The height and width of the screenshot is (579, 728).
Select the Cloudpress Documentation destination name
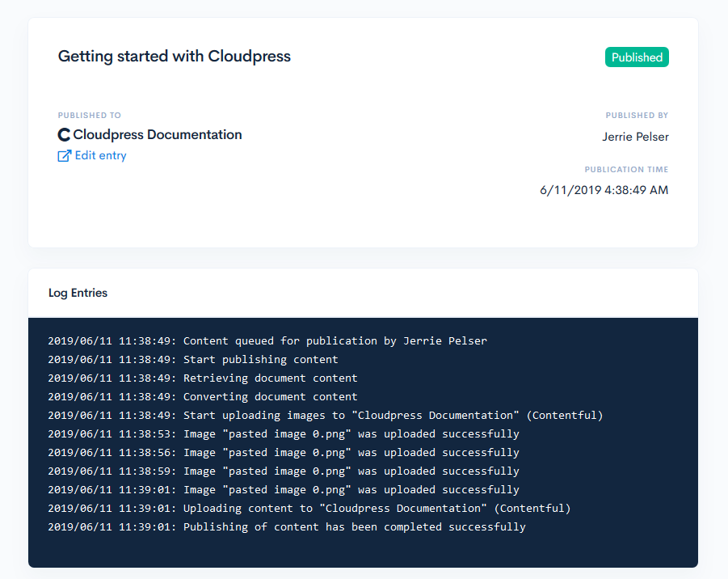point(158,135)
